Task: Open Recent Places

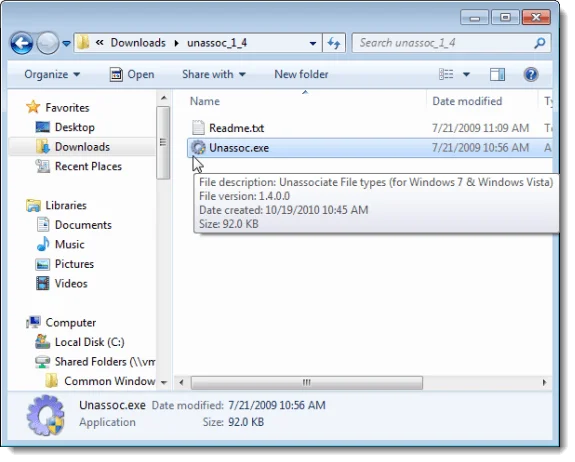Action: tap(88, 166)
